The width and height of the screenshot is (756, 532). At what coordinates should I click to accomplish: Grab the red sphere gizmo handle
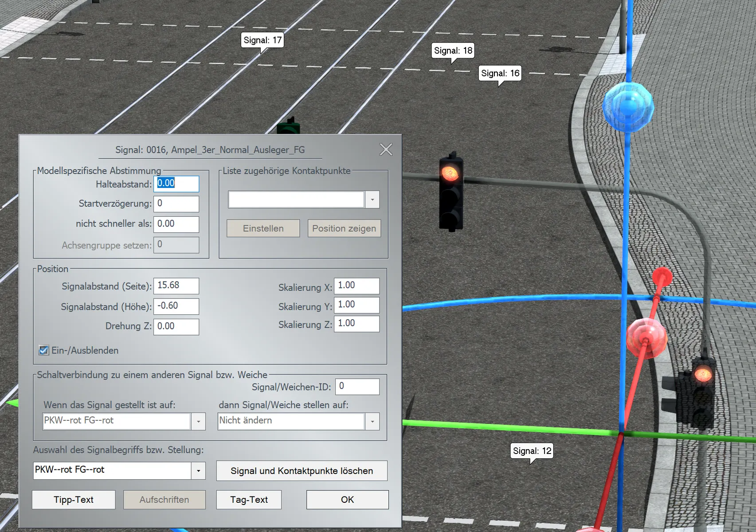pos(646,339)
